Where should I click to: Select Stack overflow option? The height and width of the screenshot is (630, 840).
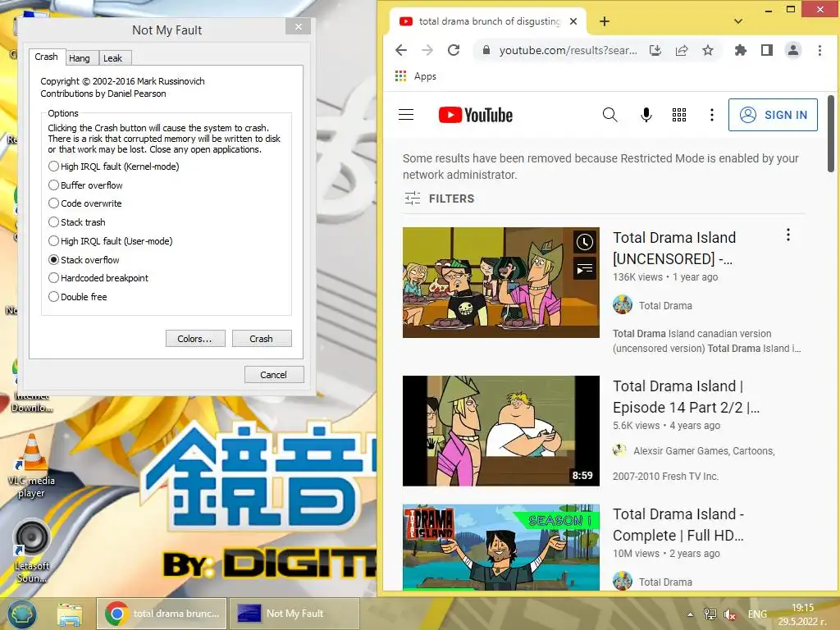click(84, 260)
